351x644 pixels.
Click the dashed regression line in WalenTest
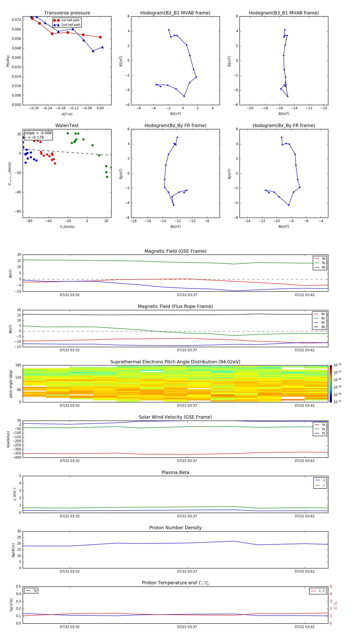click(67, 152)
